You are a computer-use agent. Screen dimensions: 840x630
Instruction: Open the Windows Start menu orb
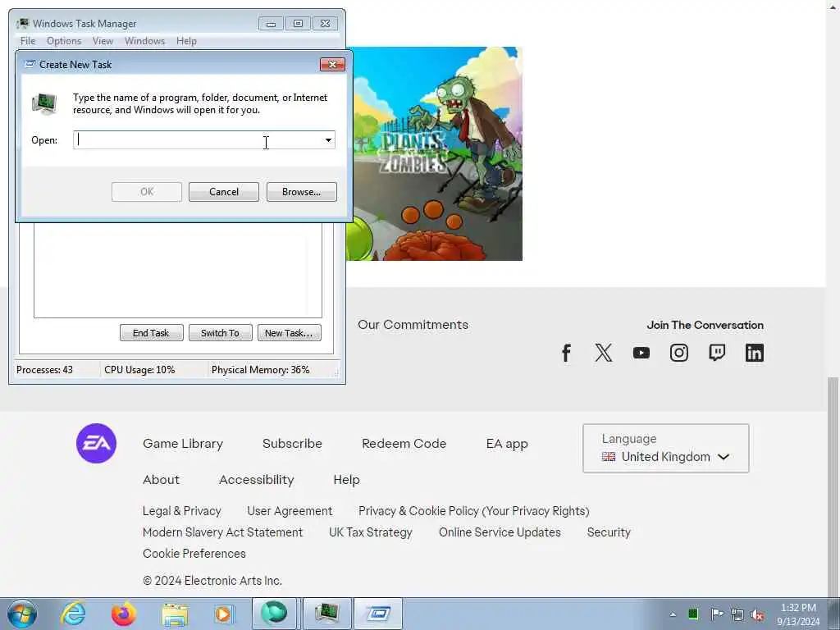coord(22,614)
